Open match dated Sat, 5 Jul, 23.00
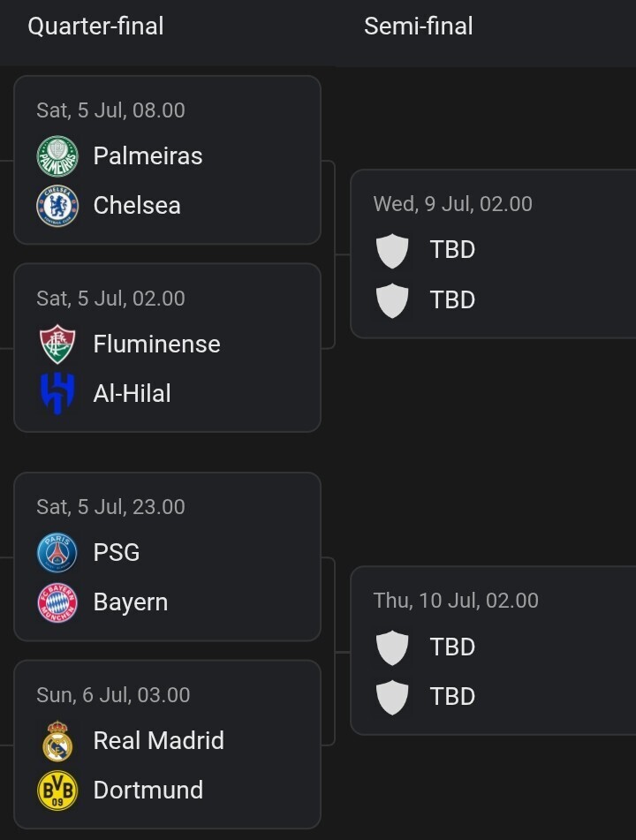The height and width of the screenshot is (840, 636). click(x=167, y=556)
